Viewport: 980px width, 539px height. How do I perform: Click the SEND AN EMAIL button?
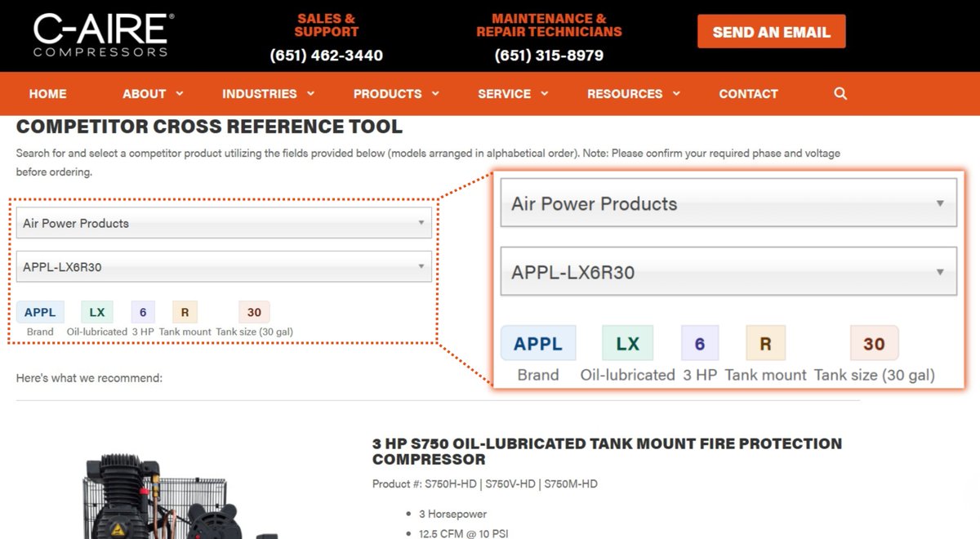point(771,32)
